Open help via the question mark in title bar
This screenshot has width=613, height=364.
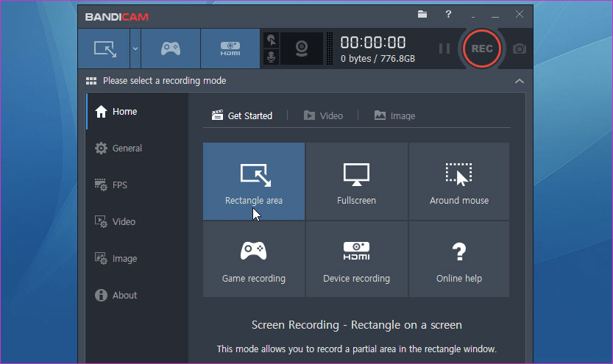448,15
